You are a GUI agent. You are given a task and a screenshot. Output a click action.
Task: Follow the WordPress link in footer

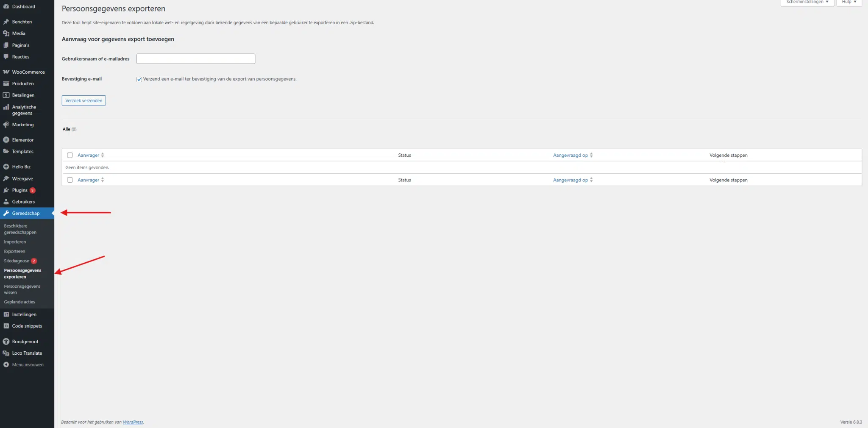(x=133, y=422)
